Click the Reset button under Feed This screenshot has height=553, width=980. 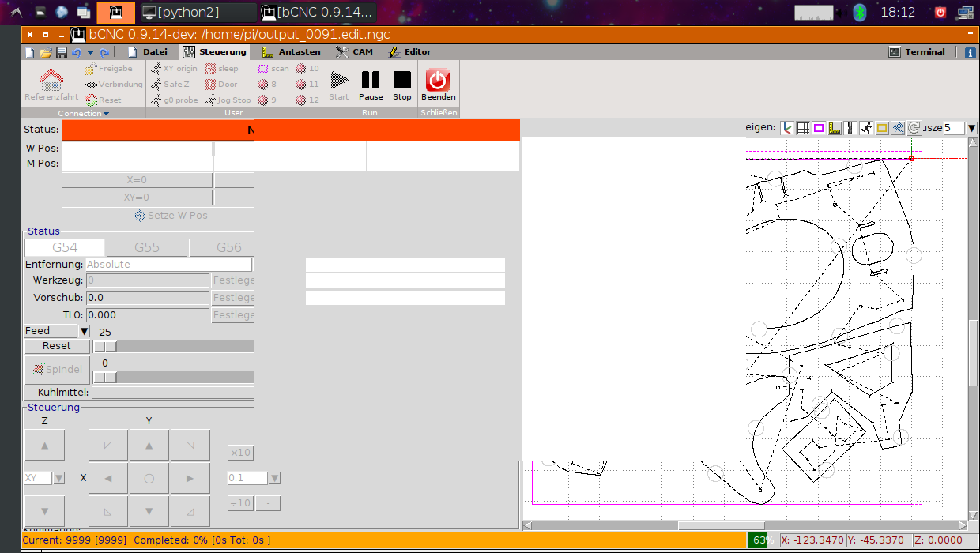pos(57,346)
